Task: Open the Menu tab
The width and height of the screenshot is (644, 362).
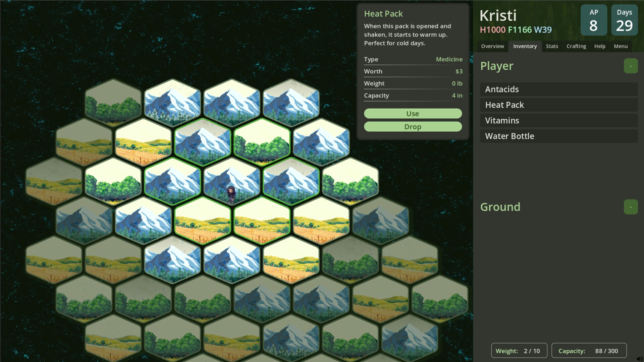Action: click(x=620, y=46)
